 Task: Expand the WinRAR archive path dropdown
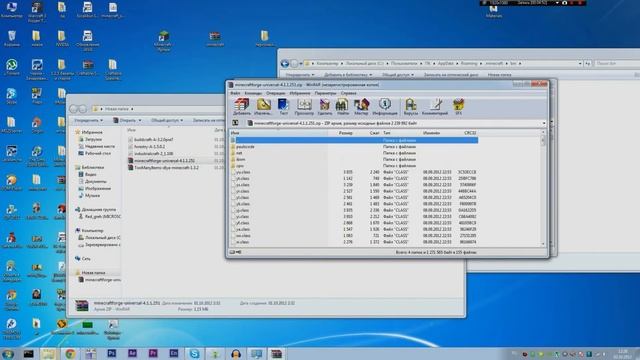tap(544, 123)
